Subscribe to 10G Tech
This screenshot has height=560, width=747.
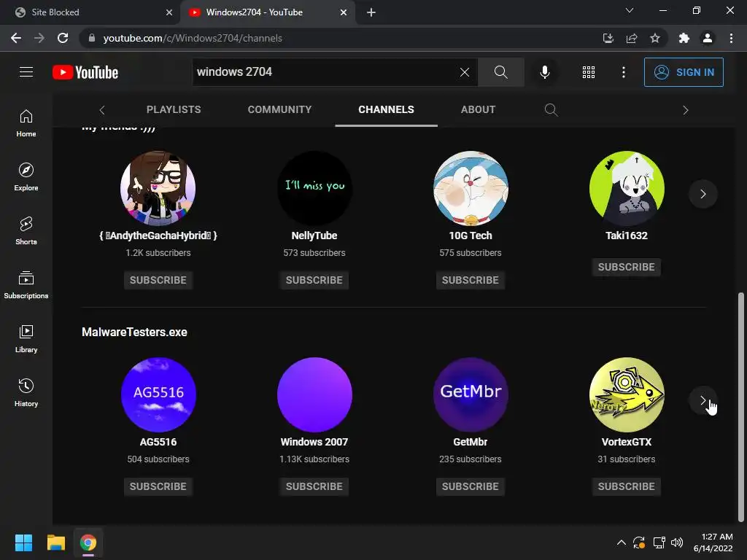[x=471, y=280]
